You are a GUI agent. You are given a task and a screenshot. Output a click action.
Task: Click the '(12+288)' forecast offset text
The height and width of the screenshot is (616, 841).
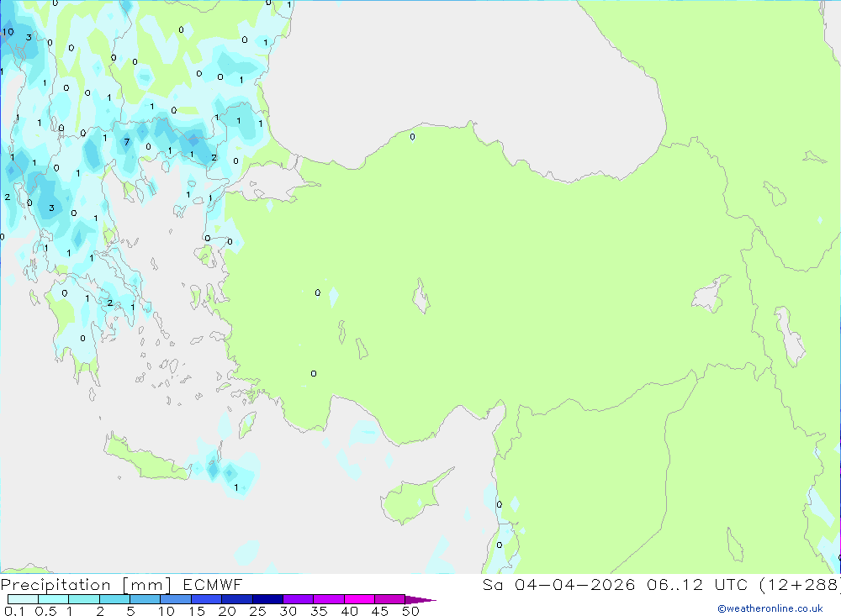(x=801, y=584)
